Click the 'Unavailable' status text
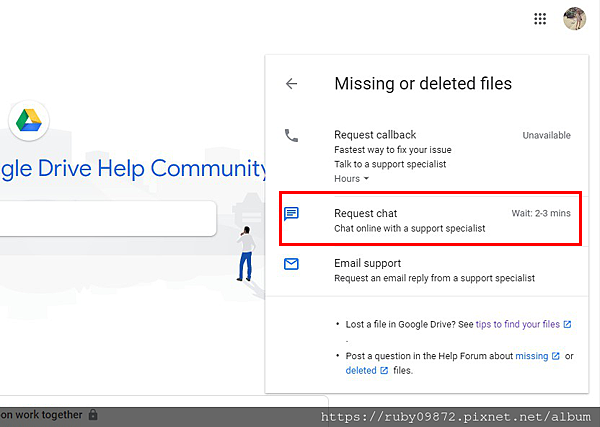The height and width of the screenshot is (427, 600). pyautogui.click(x=546, y=135)
